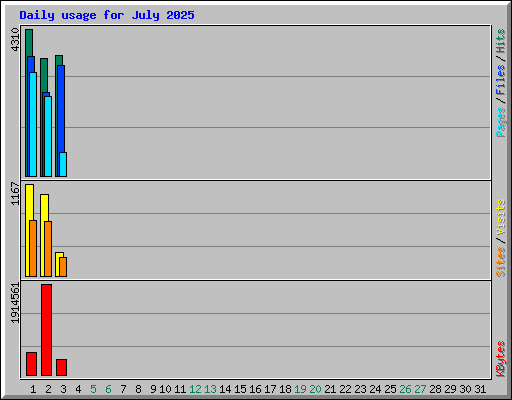512x400 pixels.
Task: Click the cyan Pages legend label
Action: click(x=500, y=122)
